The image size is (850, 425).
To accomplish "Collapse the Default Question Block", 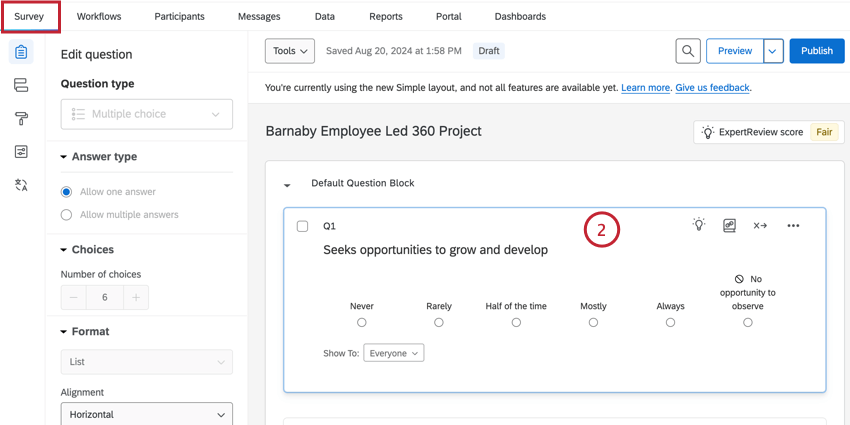I will coord(288,185).
